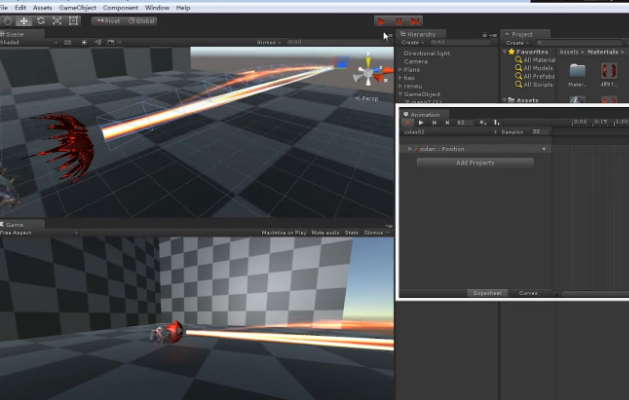Expand the renwu object in Hierarchy
629x400 pixels.
point(400,86)
